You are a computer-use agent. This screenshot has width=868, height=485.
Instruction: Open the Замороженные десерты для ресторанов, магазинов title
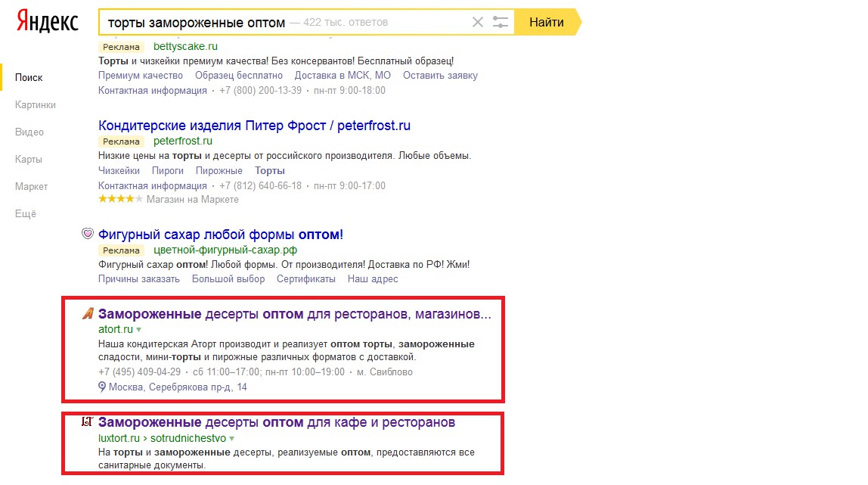[x=295, y=314]
